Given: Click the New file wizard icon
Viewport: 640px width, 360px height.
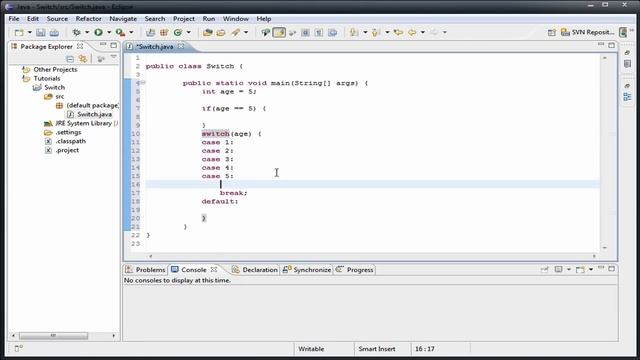Looking at the screenshot, I should point(19,32).
